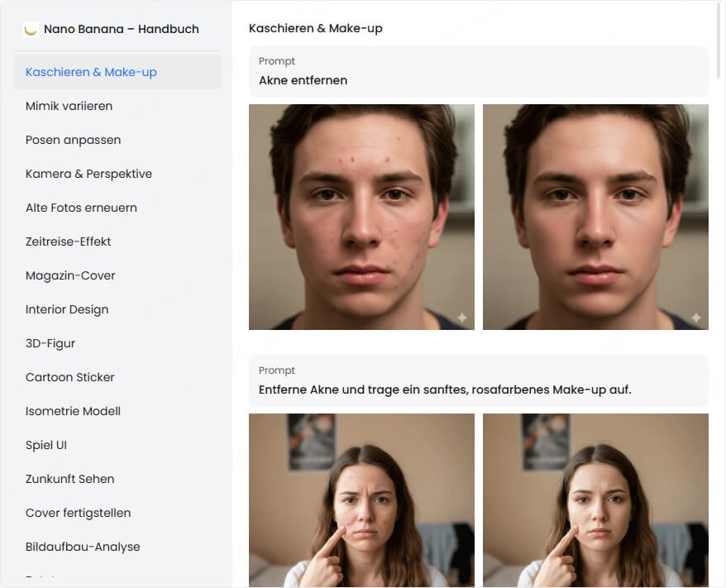Open the Zeitreise-Effekt entry
Image resolution: width=726 pixels, height=588 pixels.
[x=68, y=241]
